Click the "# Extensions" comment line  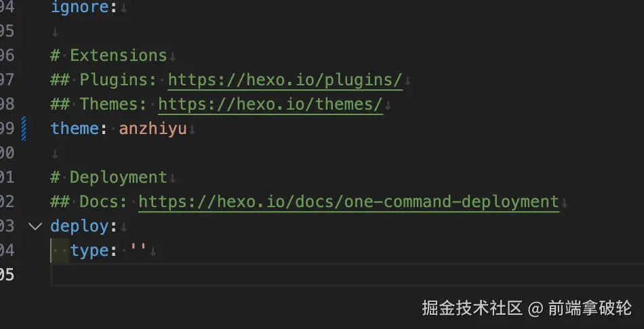click(x=108, y=56)
